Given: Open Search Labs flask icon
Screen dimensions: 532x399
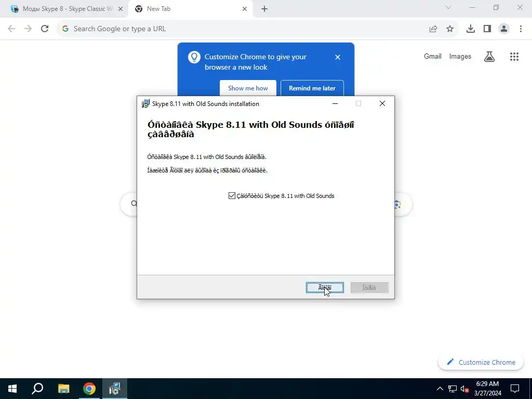Looking at the screenshot, I should (x=489, y=57).
